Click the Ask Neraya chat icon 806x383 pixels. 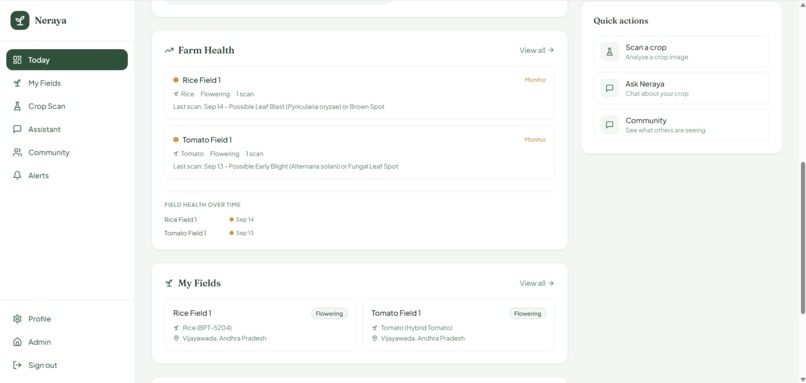pos(610,88)
